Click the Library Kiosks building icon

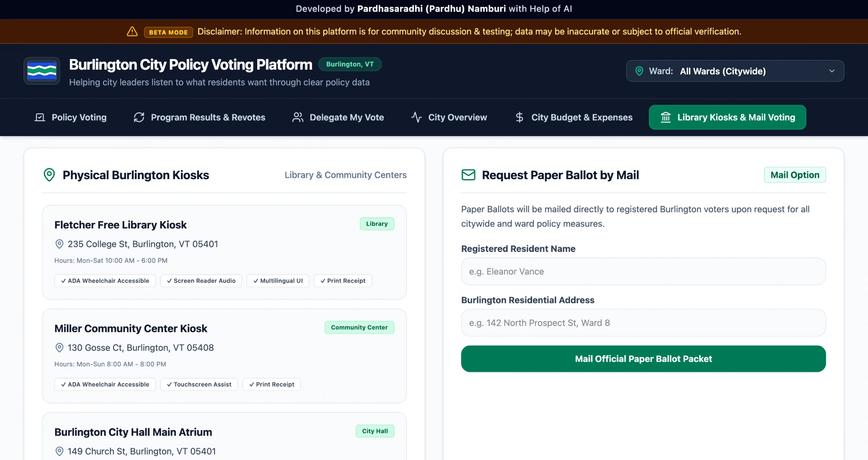(x=665, y=117)
